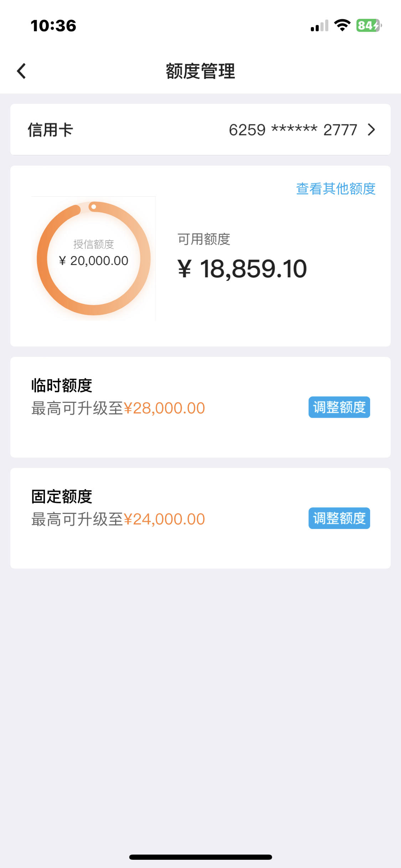
Task: Adjust the 临时额度 temporary limit
Action: click(x=339, y=407)
